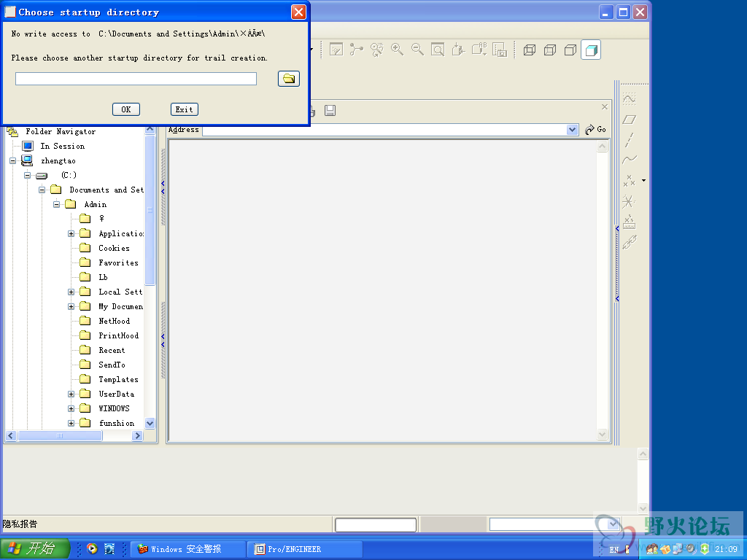Close the embedded browser panel with X

tap(605, 107)
